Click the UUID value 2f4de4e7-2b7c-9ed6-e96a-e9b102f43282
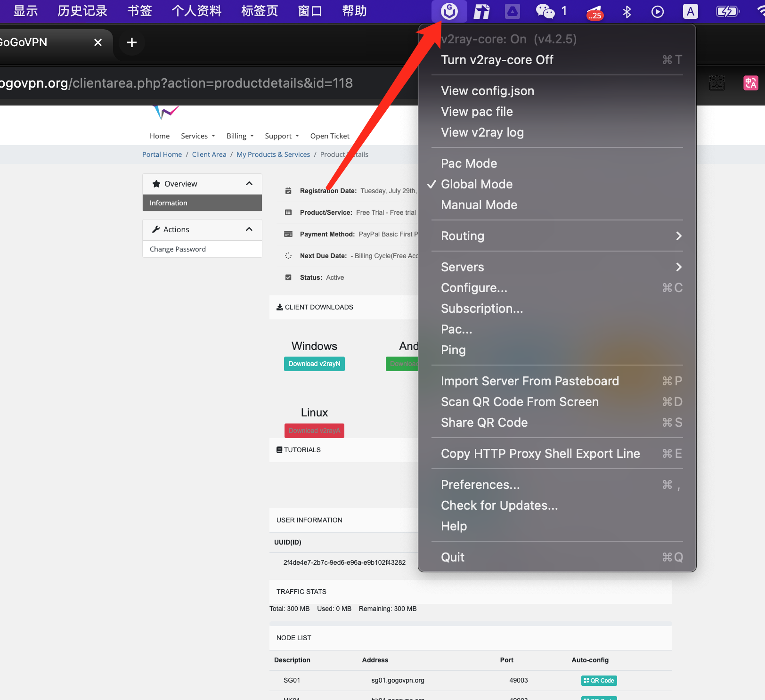Screen dimensions: 765x700 [x=344, y=562]
